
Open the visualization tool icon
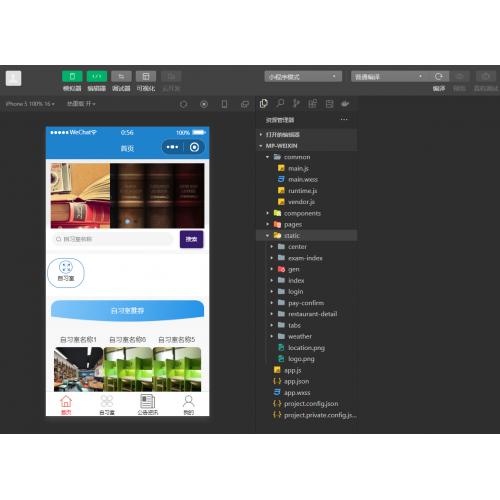pyautogui.click(x=146, y=76)
